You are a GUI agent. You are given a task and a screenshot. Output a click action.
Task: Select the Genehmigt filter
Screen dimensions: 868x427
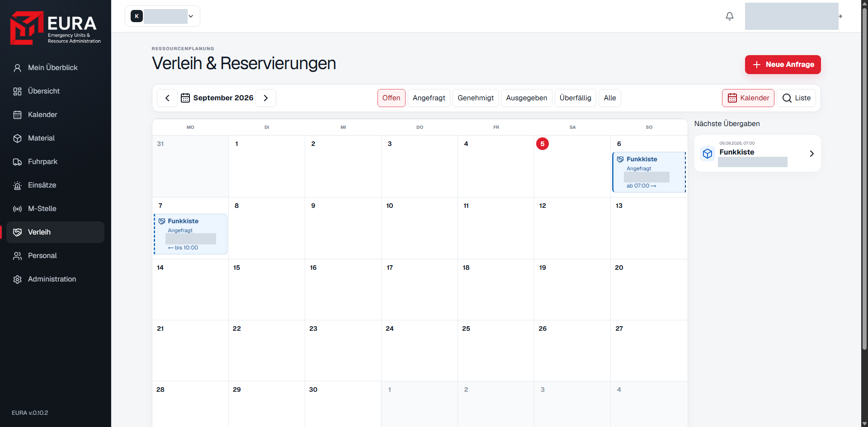tap(476, 98)
